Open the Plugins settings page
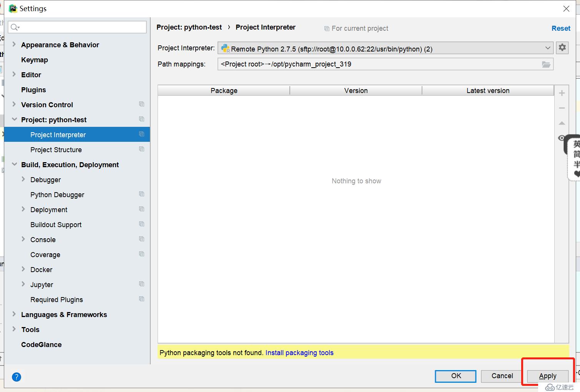The image size is (580, 392). (x=33, y=90)
